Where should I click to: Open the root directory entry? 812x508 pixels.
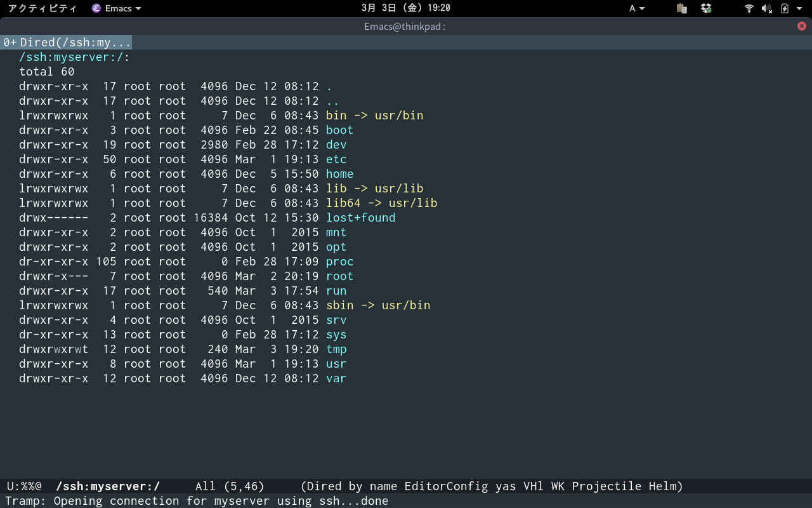click(x=339, y=276)
